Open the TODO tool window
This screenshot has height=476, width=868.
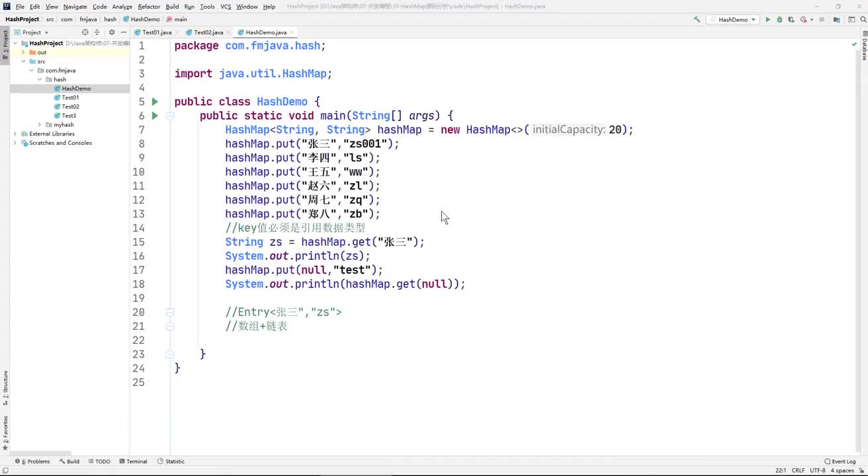click(99, 461)
